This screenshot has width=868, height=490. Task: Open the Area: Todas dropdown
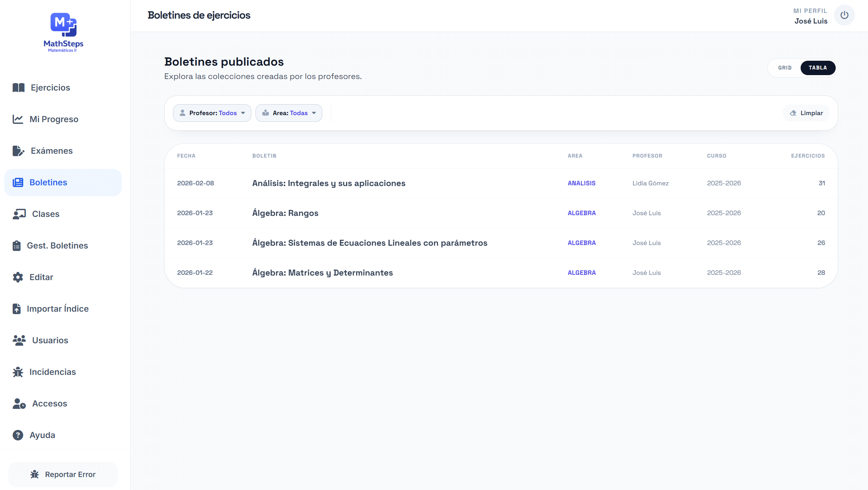[289, 113]
